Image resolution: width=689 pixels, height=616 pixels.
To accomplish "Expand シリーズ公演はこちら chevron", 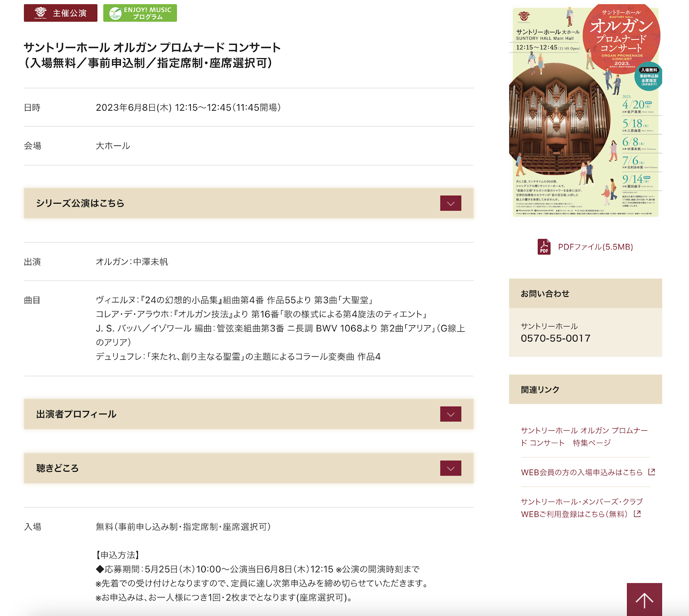I will click(x=450, y=203).
